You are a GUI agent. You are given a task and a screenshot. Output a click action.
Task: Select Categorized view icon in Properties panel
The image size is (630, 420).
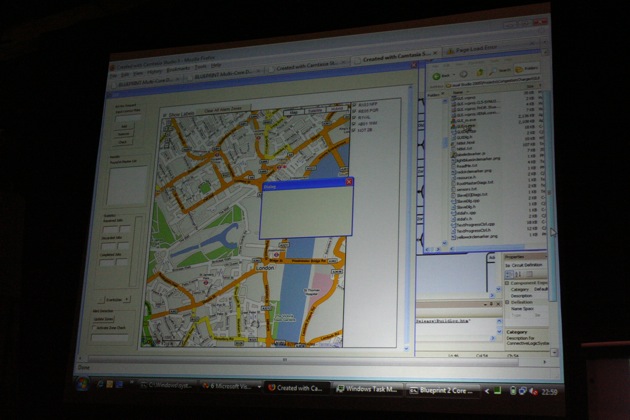pos(509,275)
